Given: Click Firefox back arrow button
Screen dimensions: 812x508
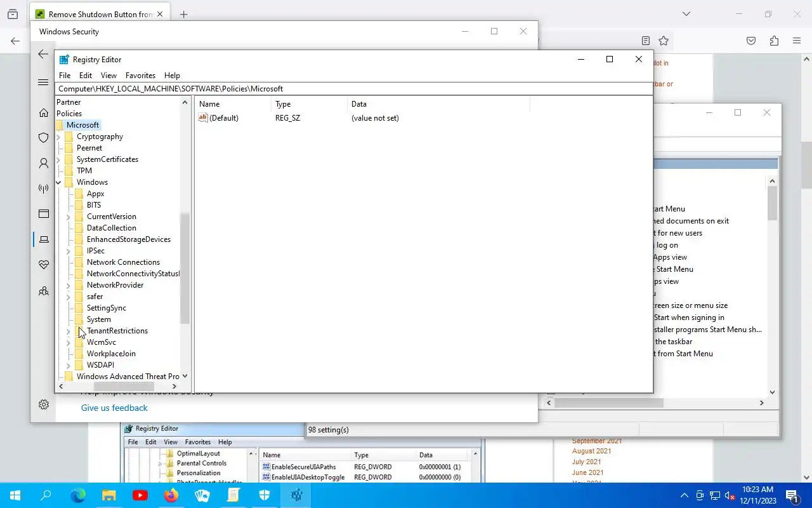Looking at the screenshot, I should coord(15,41).
